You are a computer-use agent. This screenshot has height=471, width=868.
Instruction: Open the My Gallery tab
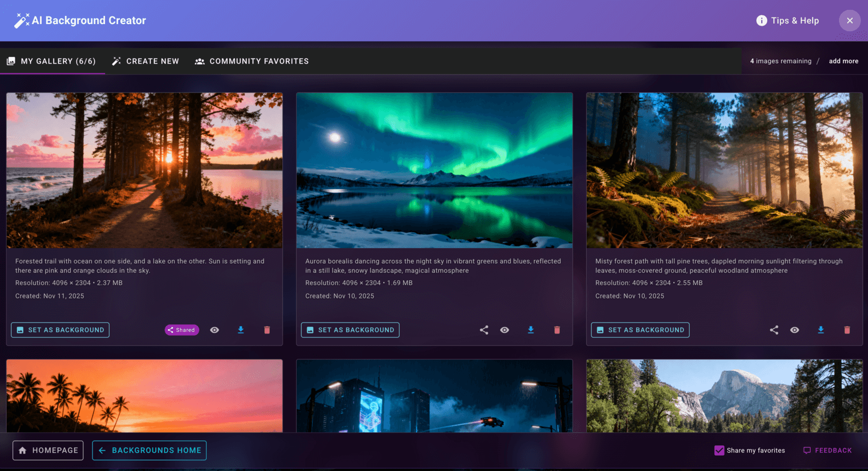pyautogui.click(x=51, y=61)
